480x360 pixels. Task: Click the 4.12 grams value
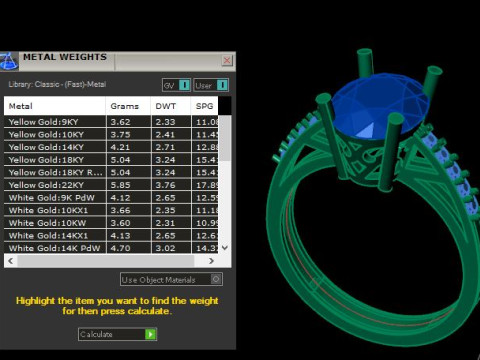pos(120,198)
